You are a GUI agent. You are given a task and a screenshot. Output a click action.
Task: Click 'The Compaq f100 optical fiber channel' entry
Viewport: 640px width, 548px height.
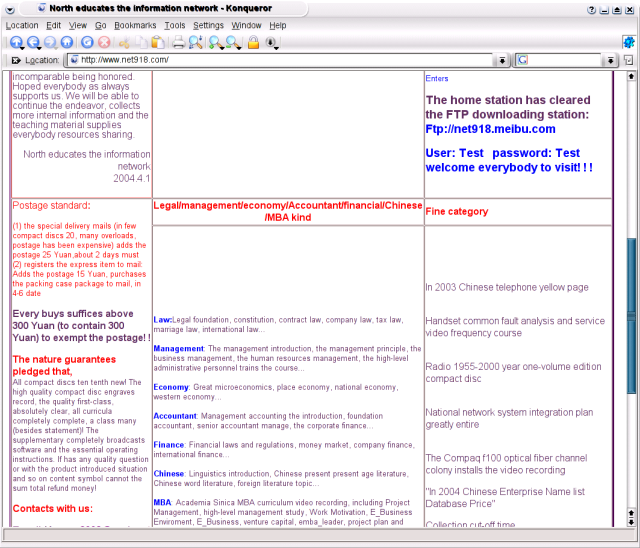(507, 464)
